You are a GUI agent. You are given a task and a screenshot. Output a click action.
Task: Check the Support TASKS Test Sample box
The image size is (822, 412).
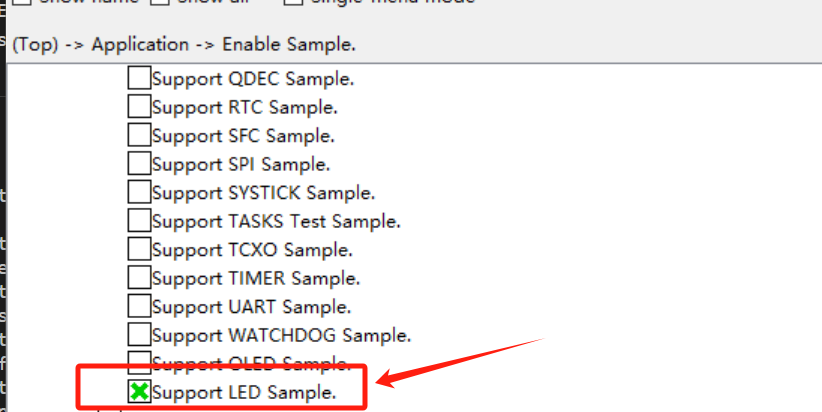(139, 221)
